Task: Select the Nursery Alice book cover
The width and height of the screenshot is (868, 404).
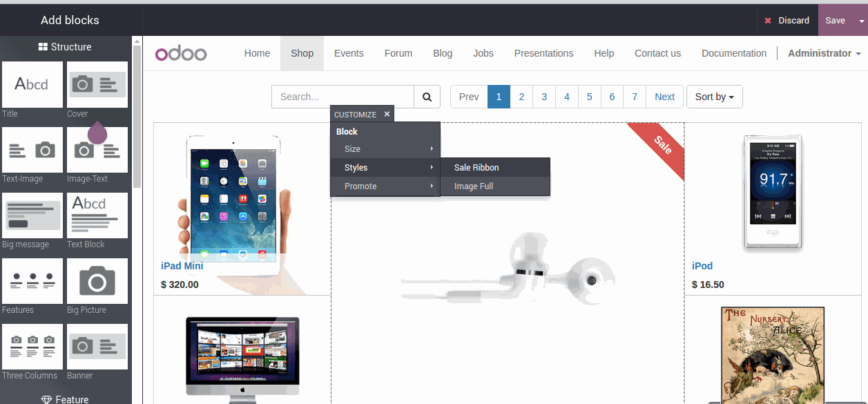Action: coord(773,355)
